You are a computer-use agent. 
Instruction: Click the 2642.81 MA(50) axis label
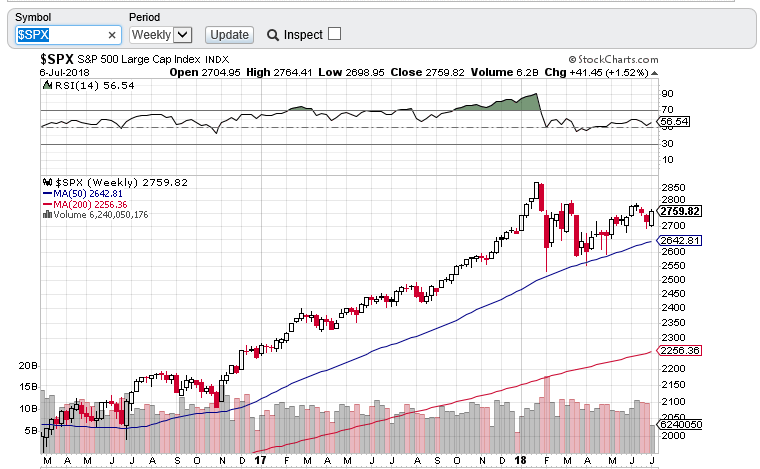(679, 240)
